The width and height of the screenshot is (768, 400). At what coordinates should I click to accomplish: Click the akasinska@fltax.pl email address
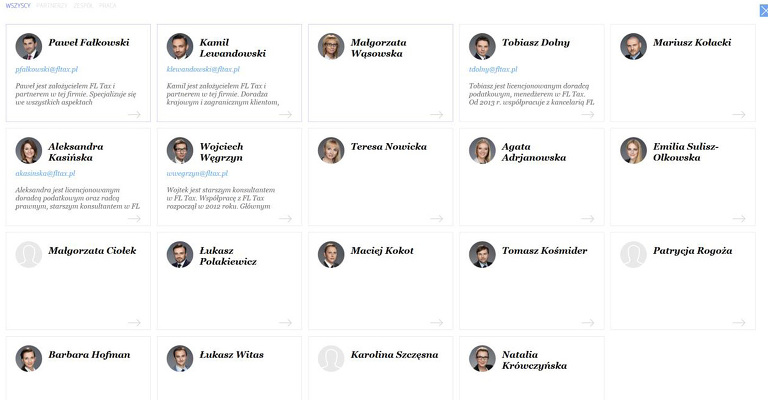coord(45,173)
